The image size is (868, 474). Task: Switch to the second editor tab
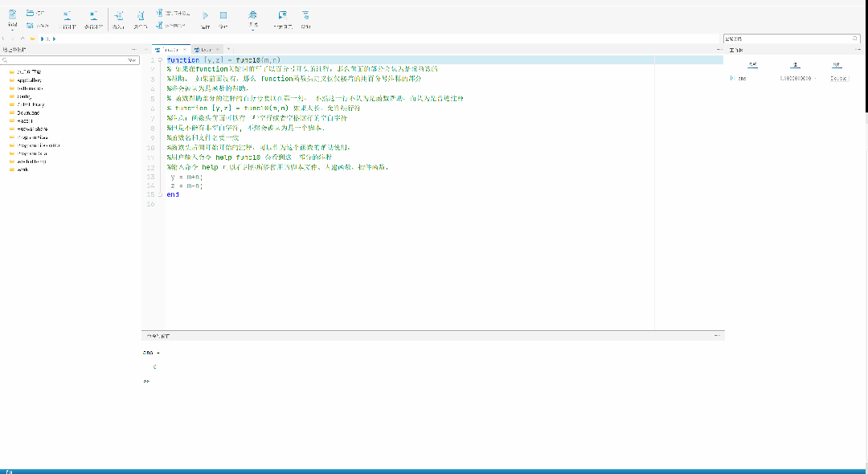click(x=204, y=50)
